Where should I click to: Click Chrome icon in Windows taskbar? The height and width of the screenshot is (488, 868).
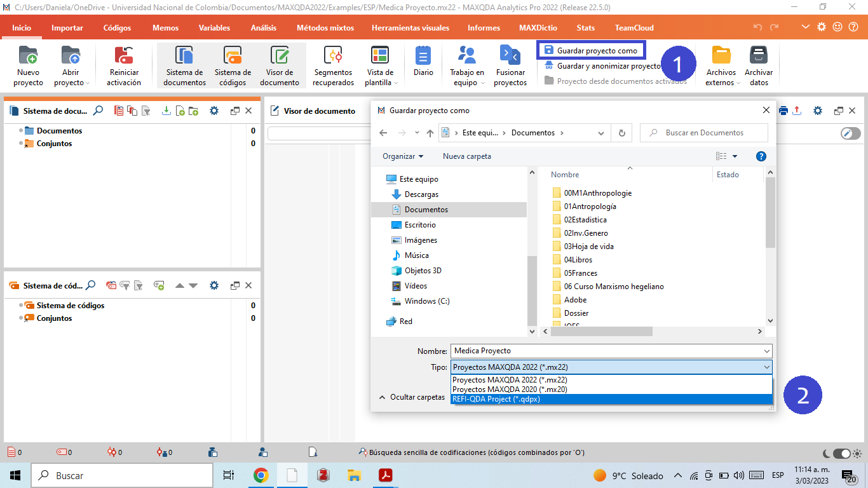click(261, 475)
